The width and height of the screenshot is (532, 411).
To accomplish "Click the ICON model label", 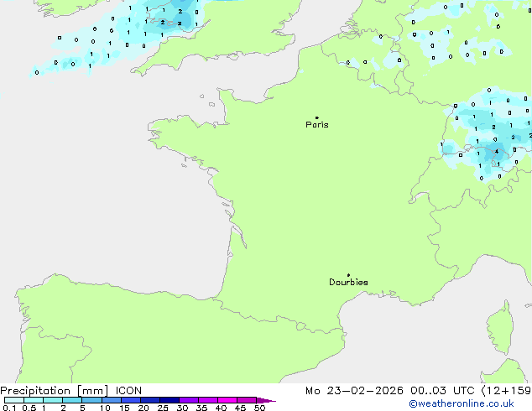I will pos(128,391).
